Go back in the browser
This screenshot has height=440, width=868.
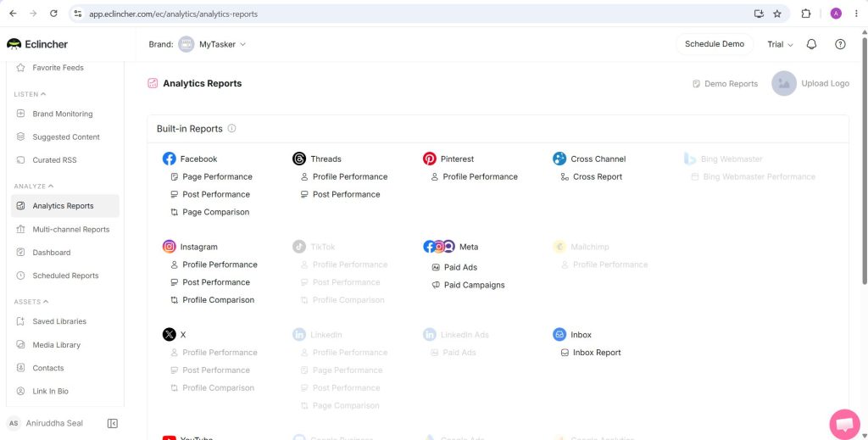pyautogui.click(x=14, y=14)
